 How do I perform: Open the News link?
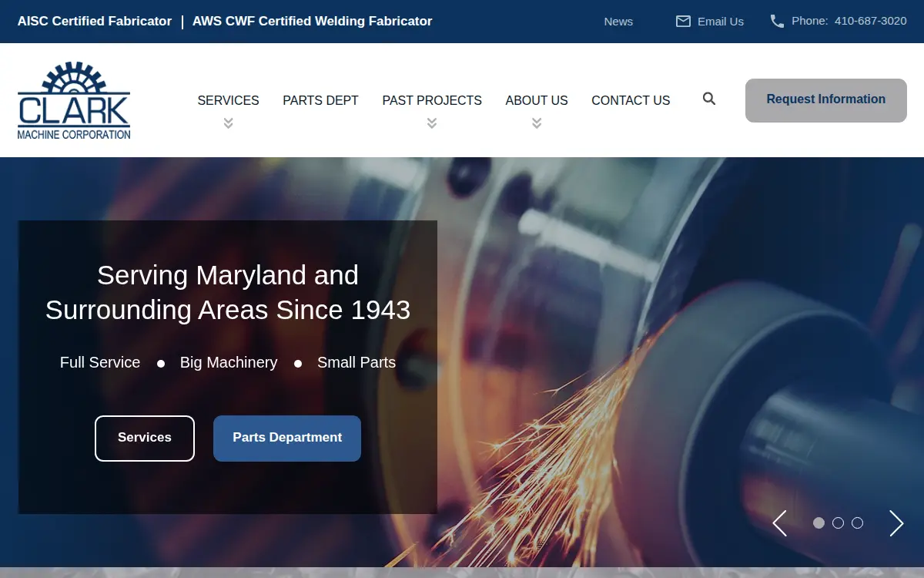tap(618, 22)
